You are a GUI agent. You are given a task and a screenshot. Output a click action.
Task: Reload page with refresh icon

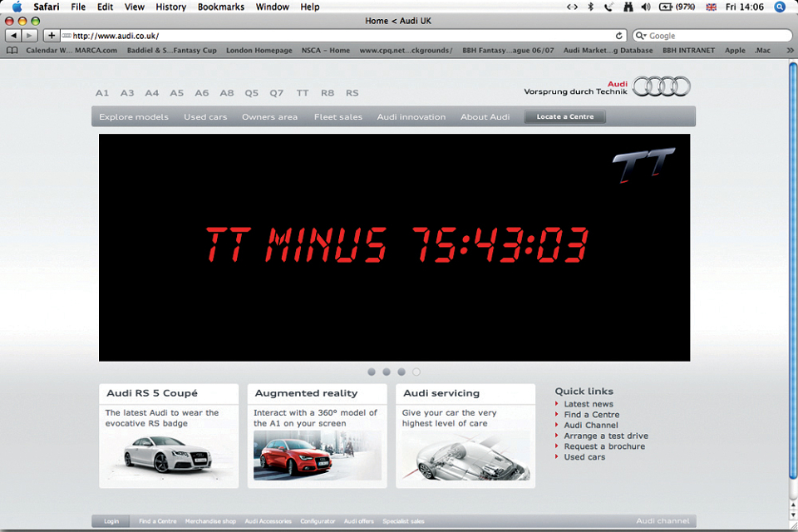click(x=618, y=36)
